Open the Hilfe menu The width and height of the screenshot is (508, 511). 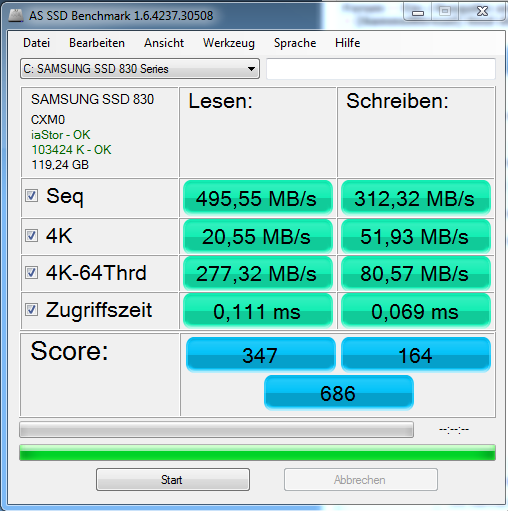click(x=348, y=43)
